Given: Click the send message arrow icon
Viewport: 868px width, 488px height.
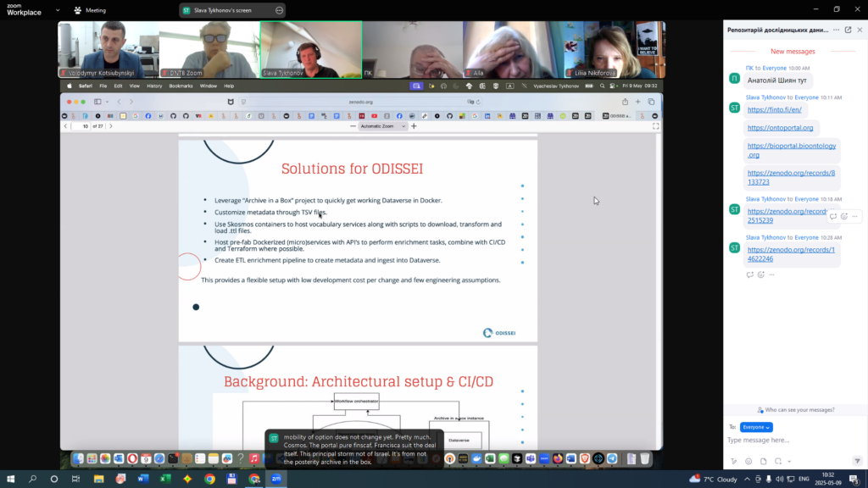Looking at the screenshot, I should tap(857, 461).
